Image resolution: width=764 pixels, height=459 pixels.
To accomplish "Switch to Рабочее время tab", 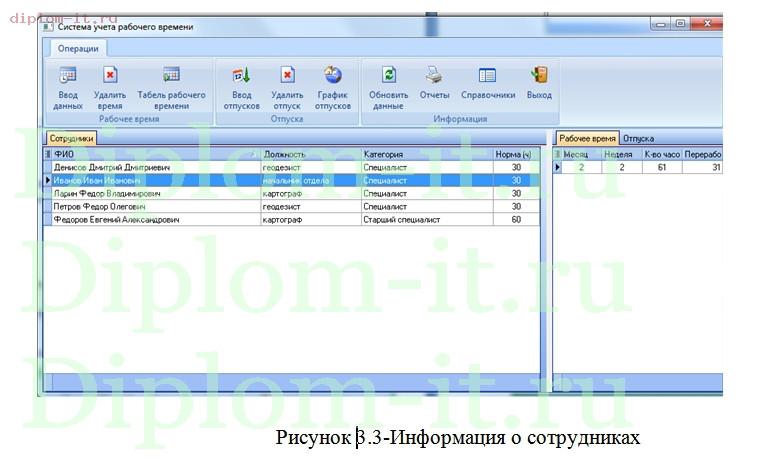I will [x=587, y=138].
